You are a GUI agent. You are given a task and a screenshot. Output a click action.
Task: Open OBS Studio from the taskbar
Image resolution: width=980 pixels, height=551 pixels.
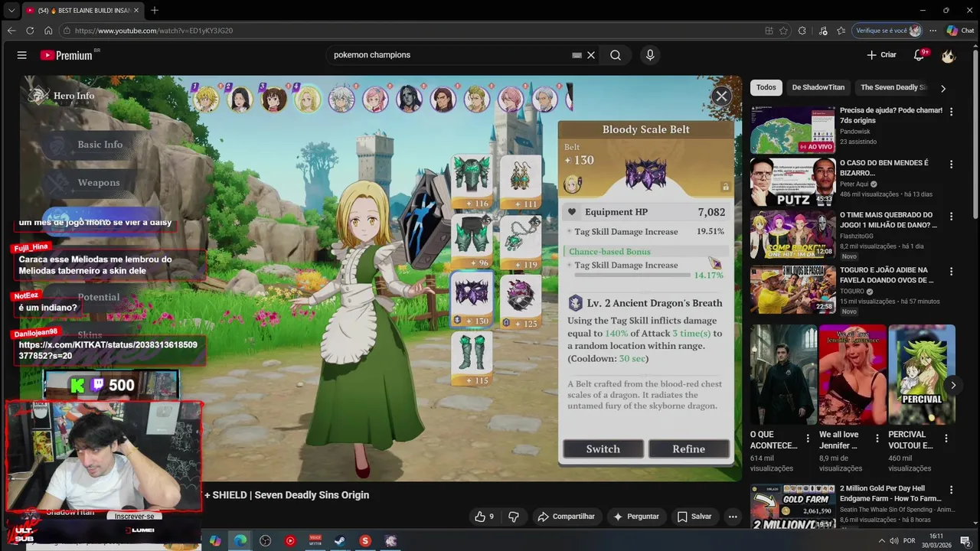[265, 541]
